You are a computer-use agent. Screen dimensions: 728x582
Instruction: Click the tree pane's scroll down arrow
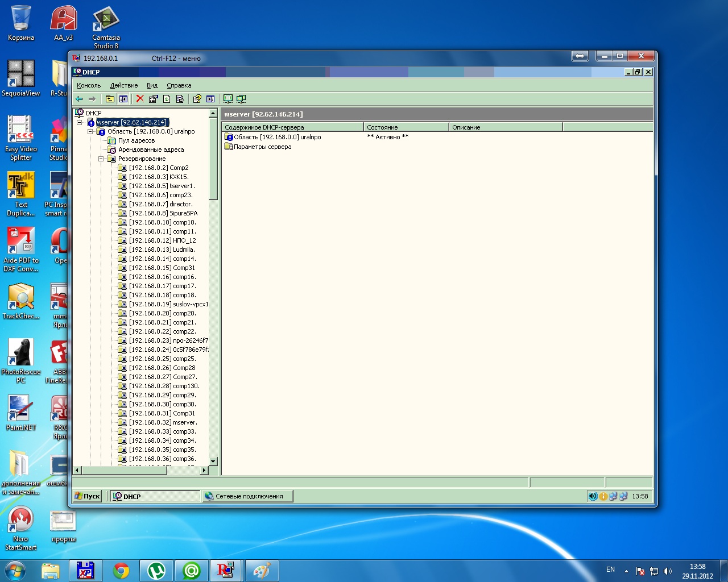pyautogui.click(x=213, y=461)
